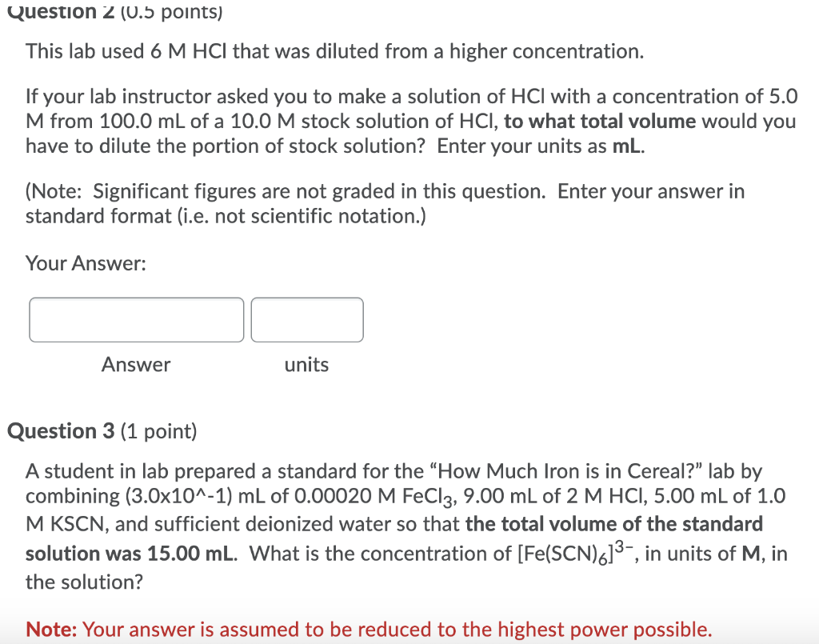This screenshot has height=644, width=819.
Task: Click inside the Answer input box
Action: pyautogui.click(x=136, y=319)
